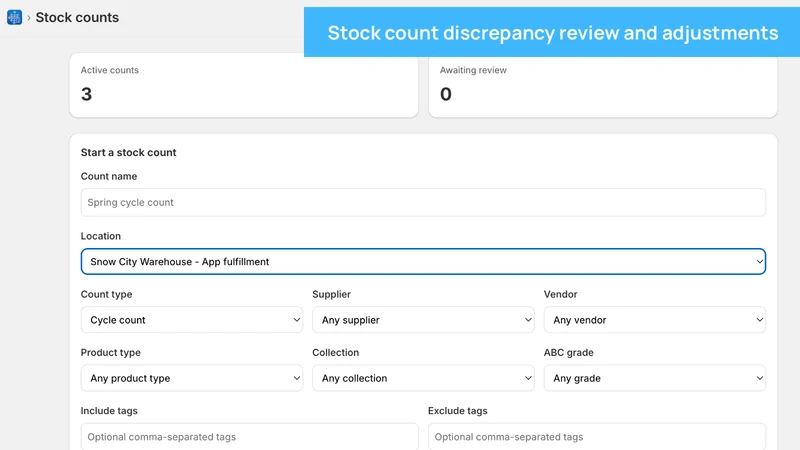
Task: Open the Active counts card
Action: click(244, 85)
